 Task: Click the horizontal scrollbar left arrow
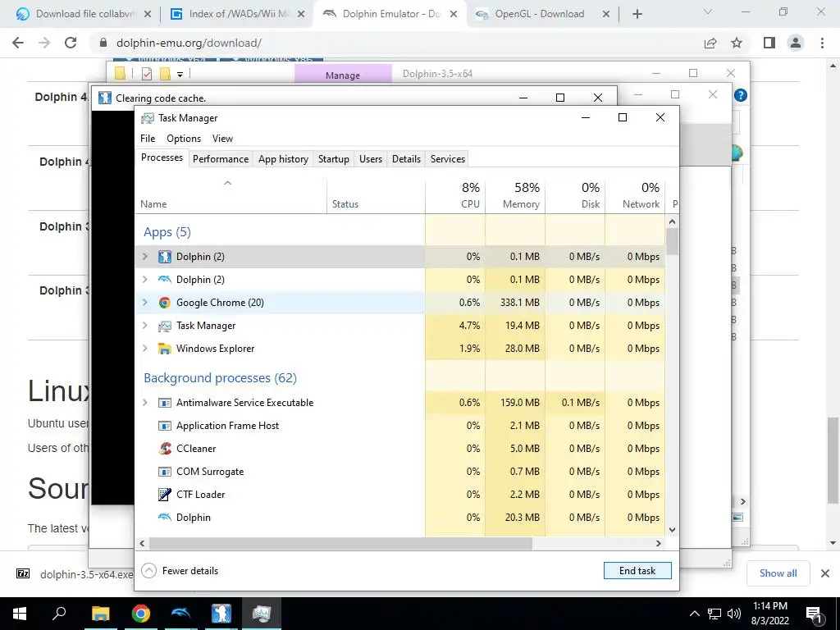(142, 543)
